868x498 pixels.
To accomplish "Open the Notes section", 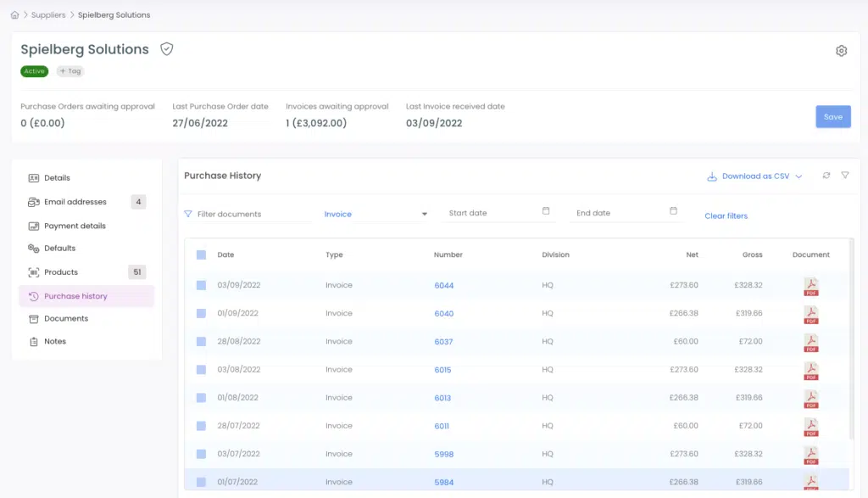I will pyautogui.click(x=86, y=341).
